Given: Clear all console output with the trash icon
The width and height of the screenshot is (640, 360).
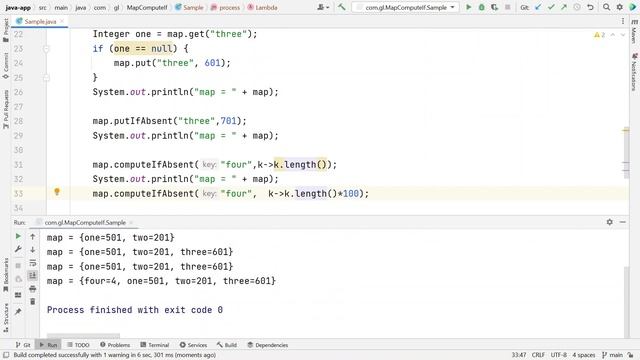Looking at the screenshot, I should tap(33, 302).
